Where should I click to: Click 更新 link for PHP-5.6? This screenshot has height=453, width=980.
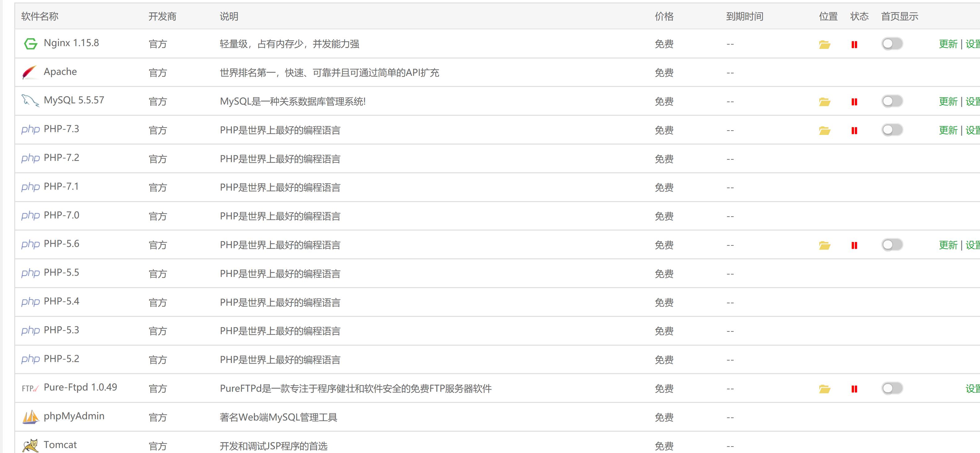pos(948,245)
